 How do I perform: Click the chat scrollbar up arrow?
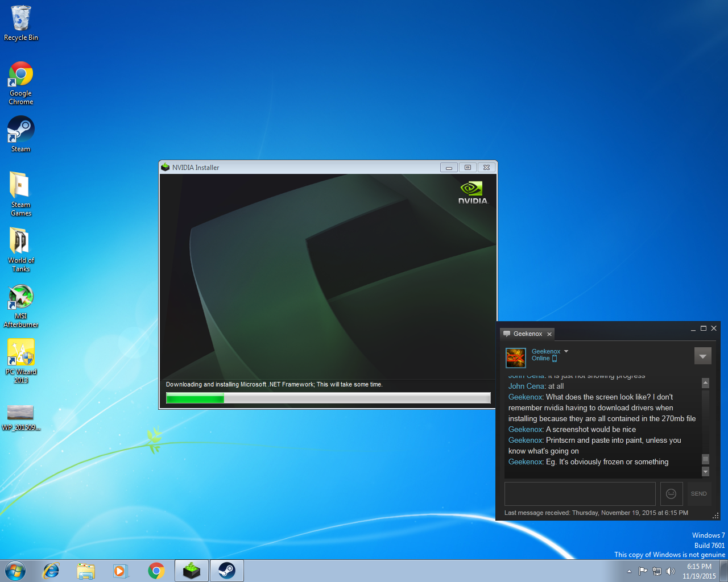tap(705, 383)
